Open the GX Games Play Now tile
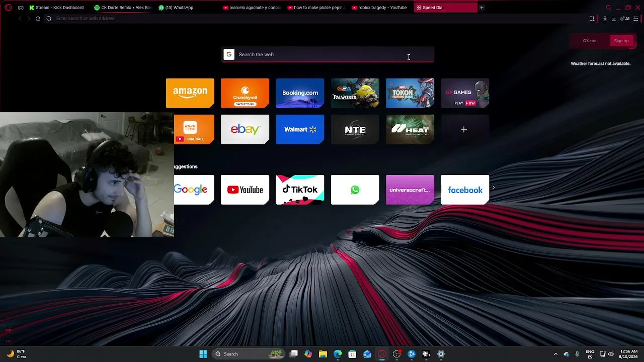644x362 pixels. [x=465, y=93]
